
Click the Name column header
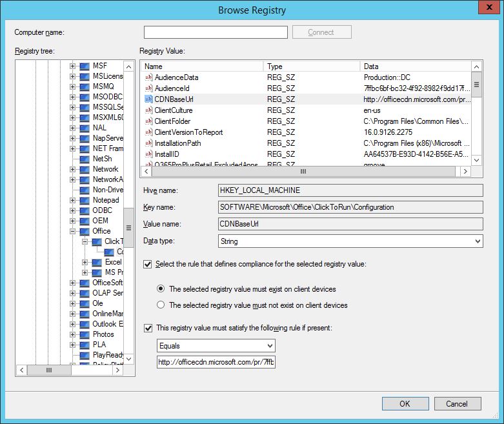click(202, 66)
